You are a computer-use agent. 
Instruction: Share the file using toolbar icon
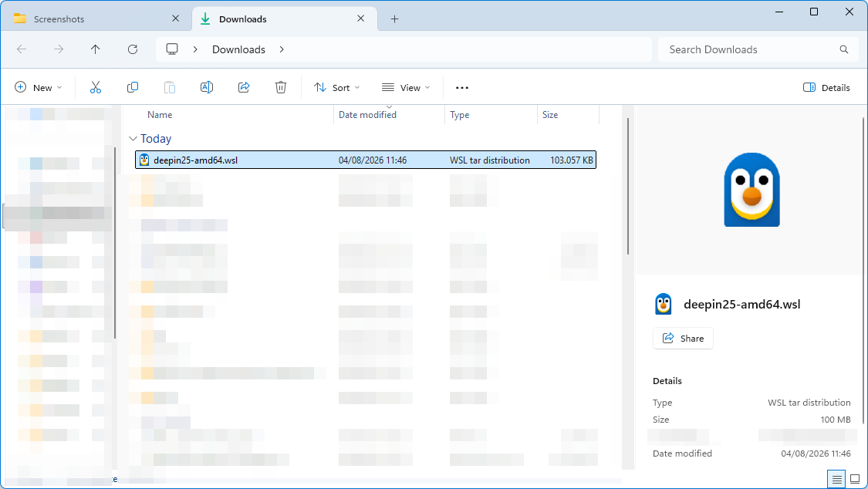[x=244, y=87]
